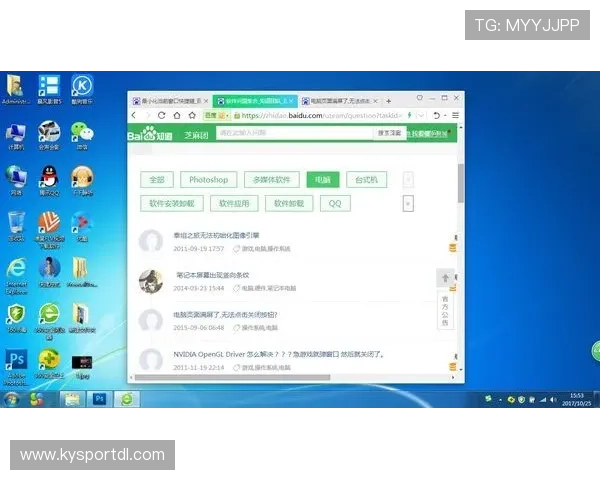Click the lower arrow box beside category tags
The width and height of the screenshot is (600, 480).
tap(408, 204)
